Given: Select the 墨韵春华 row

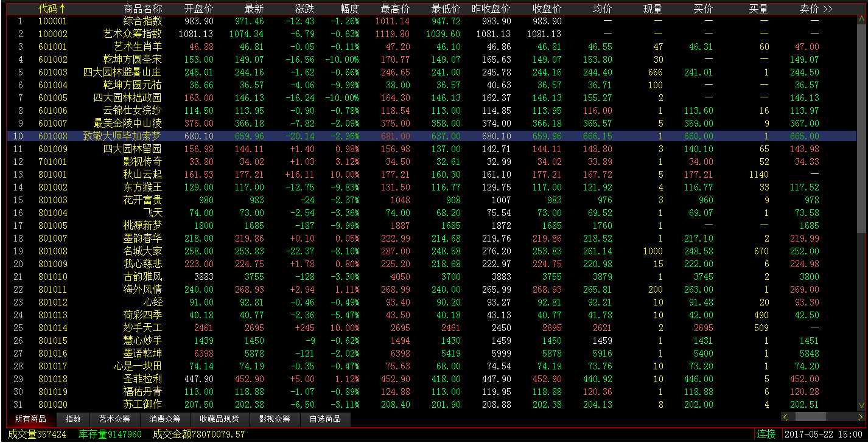Looking at the screenshot, I should point(432,239).
